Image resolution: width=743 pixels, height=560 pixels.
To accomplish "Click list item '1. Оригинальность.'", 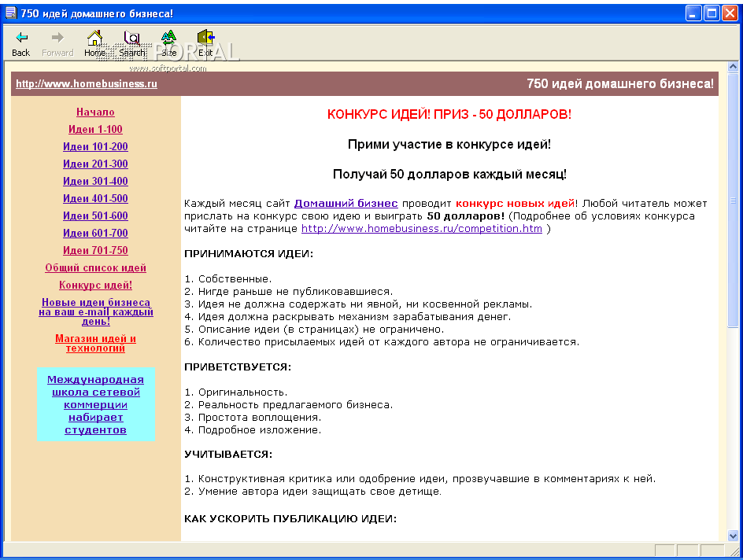I will coord(236,392).
